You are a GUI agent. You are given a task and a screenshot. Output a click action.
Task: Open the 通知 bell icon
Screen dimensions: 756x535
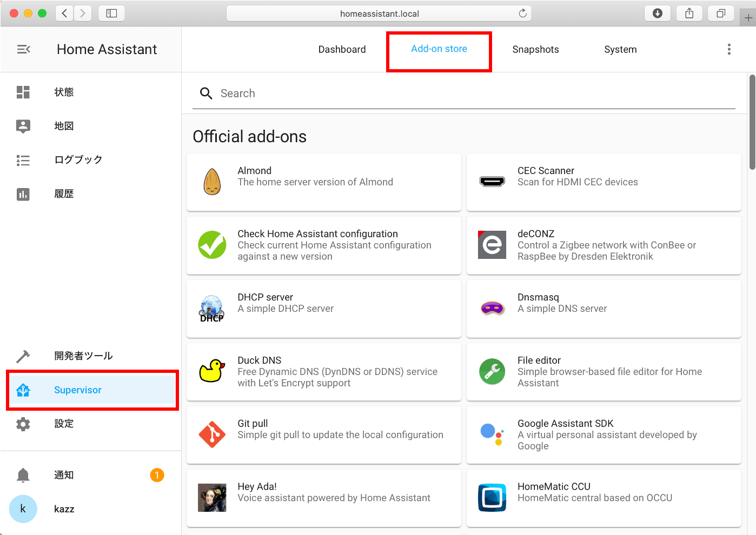point(23,475)
